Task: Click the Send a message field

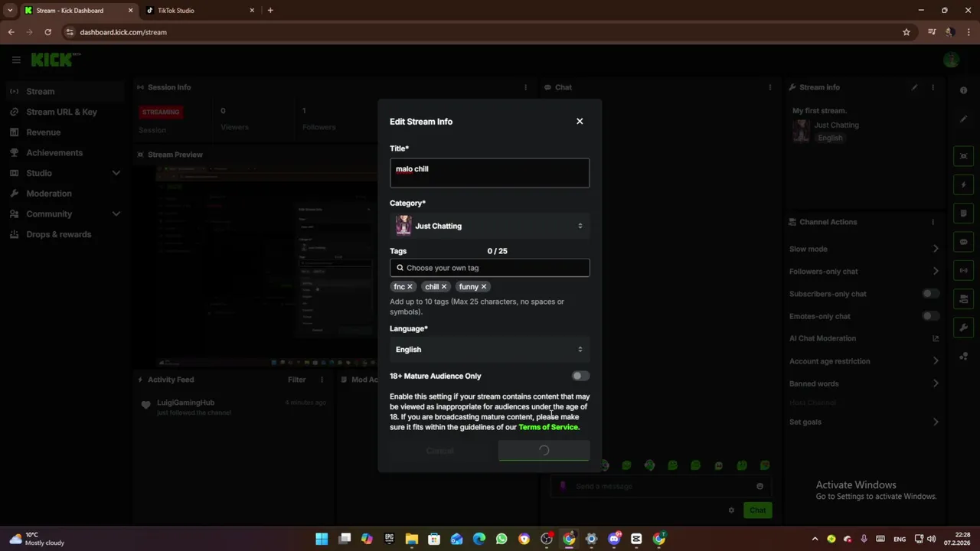Action: pos(661,486)
